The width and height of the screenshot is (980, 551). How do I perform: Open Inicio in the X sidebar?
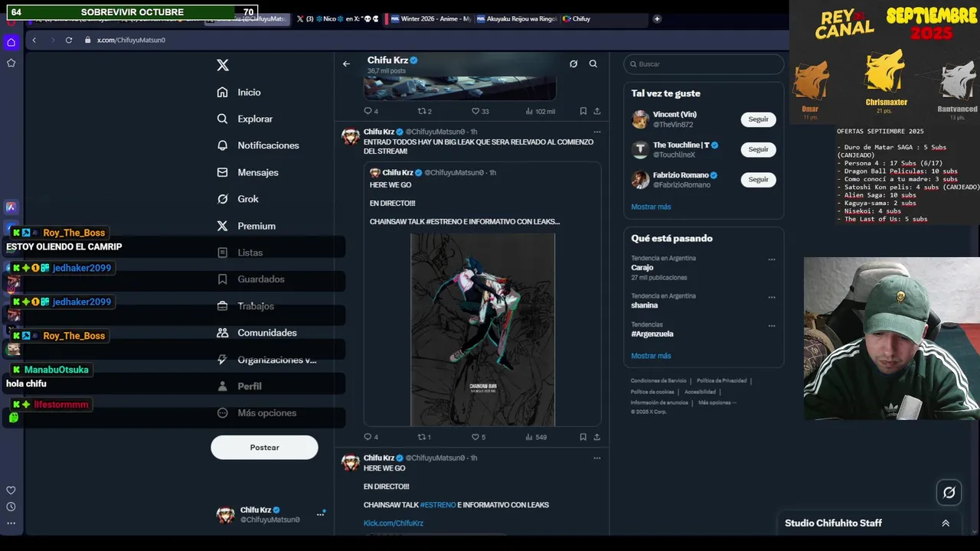(x=249, y=92)
